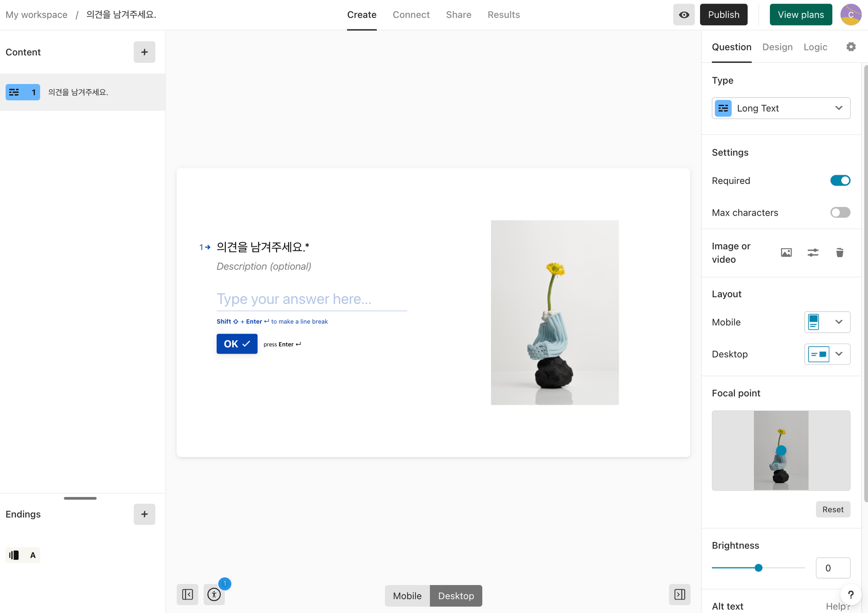Screen dimensions: 868x613
Task: Switch to the Share tab
Action: [x=459, y=15]
